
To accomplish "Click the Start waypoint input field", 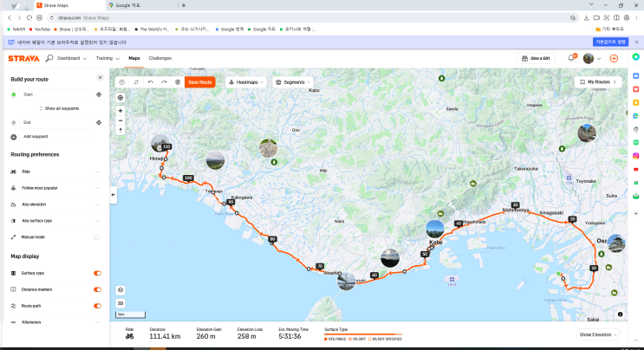I will tap(56, 94).
